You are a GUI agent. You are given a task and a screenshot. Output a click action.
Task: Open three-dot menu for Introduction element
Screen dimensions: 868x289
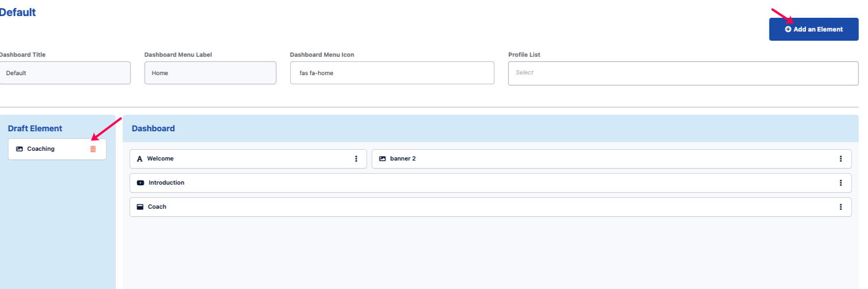(x=840, y=183)
